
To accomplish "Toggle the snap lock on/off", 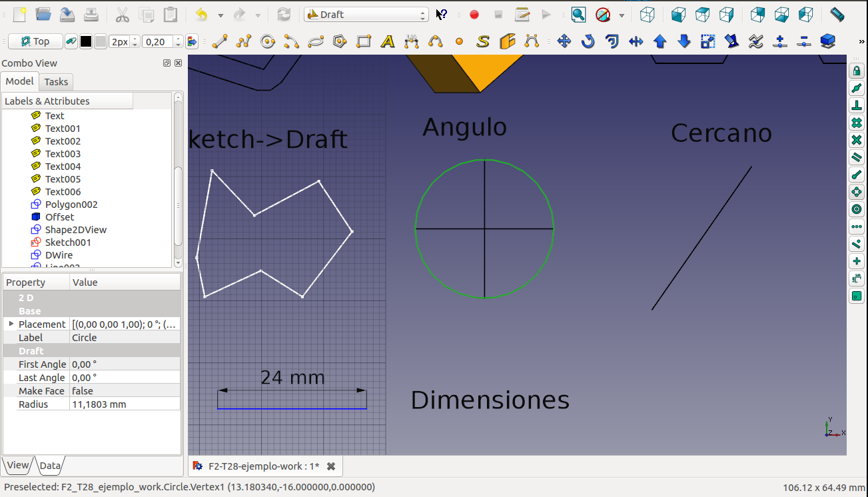I will point(857,71).
